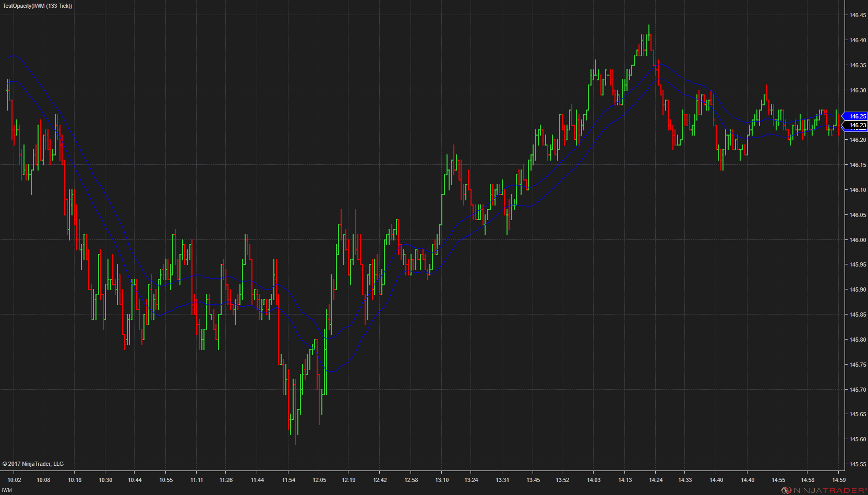
Task: Click the 146.10 price axis label
Action: click(x=858, y=190)
